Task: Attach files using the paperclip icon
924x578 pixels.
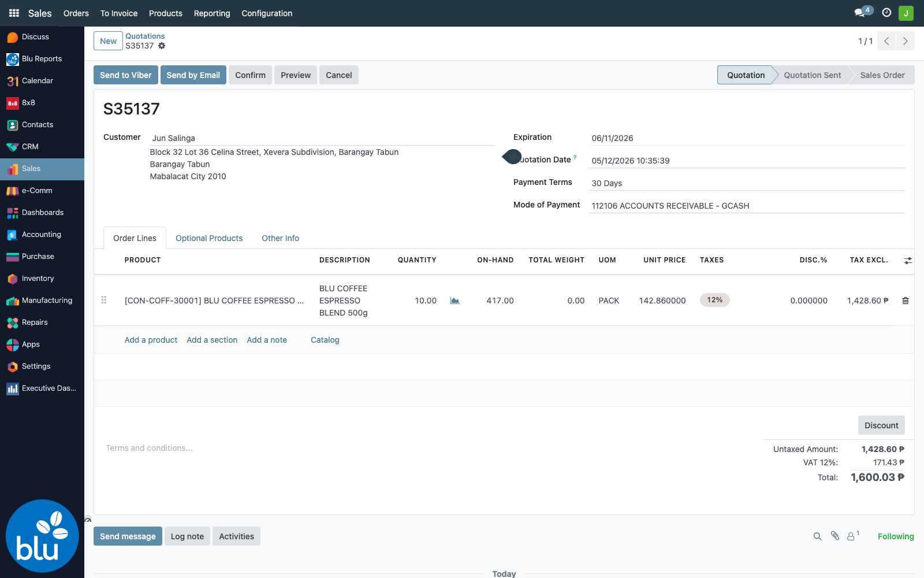Action: (835, 536)
